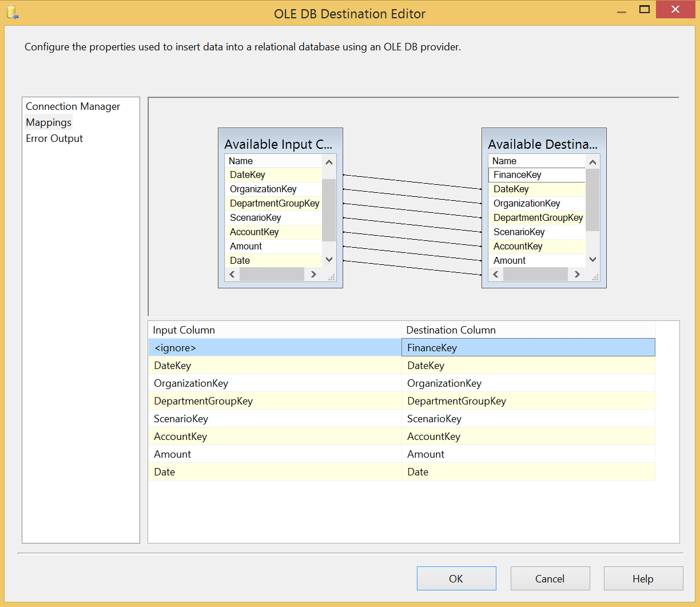
Task: Select the Mappings page
Action: pos(49,122)
